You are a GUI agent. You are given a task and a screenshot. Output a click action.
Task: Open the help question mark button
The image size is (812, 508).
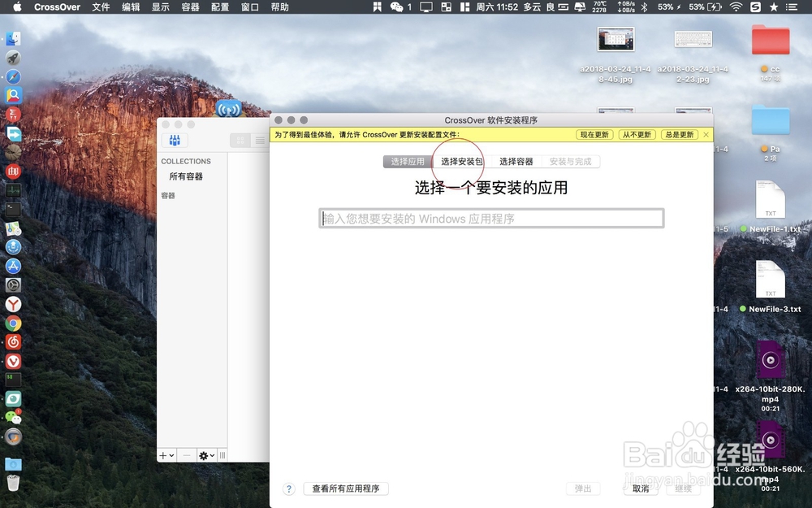[289, 488]
